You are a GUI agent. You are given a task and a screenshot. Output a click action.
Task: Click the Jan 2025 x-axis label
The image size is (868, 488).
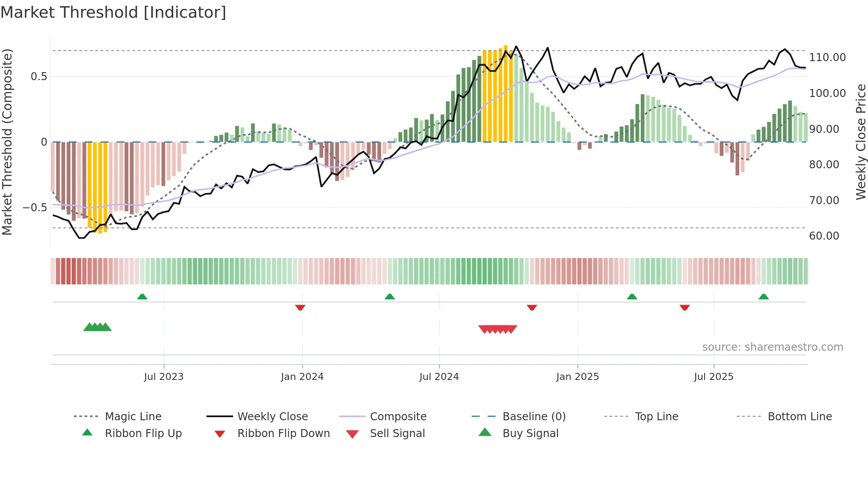[577, 376]
